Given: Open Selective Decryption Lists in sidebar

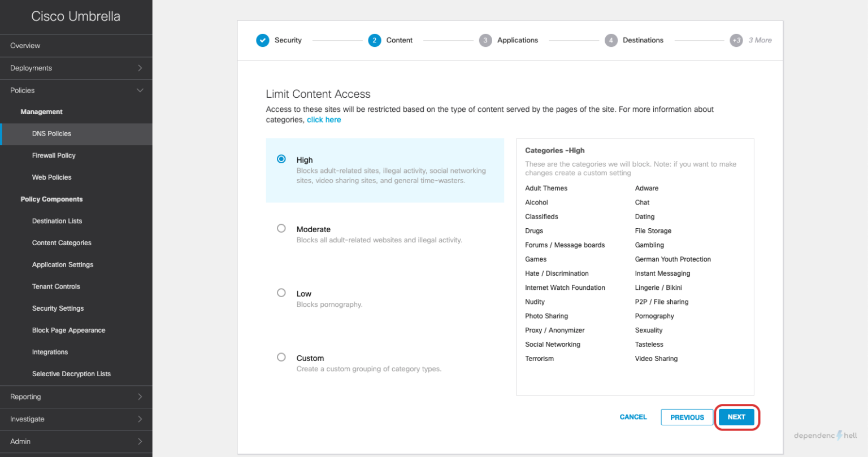Looking at the screenshot, I should click(71, 374).
